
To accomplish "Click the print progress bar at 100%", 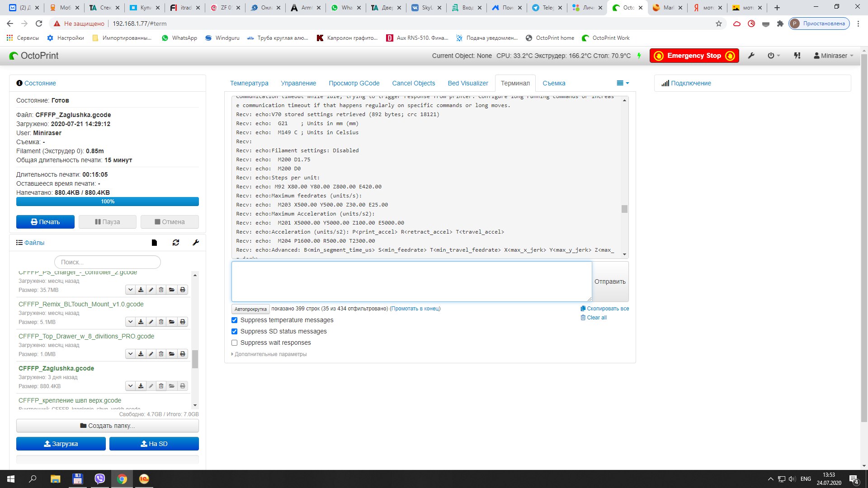I will click(x=108, y=202).
